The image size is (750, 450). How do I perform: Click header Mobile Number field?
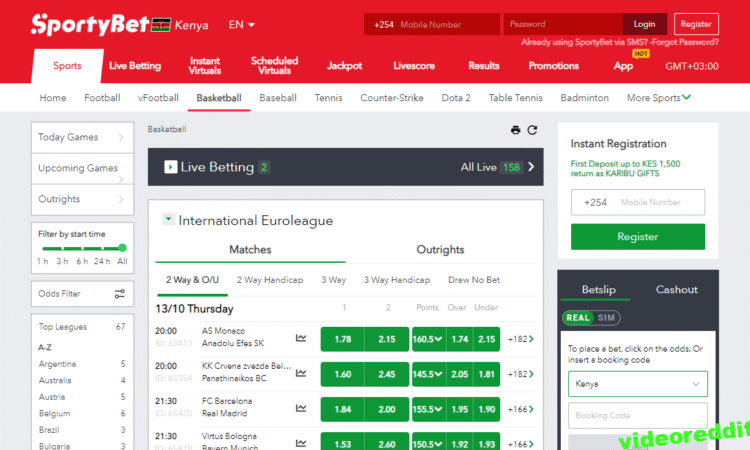[x=432, y=24]
